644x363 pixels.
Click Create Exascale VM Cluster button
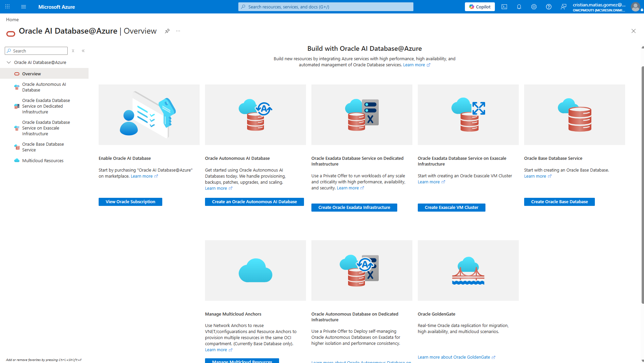tap(451, 208)
